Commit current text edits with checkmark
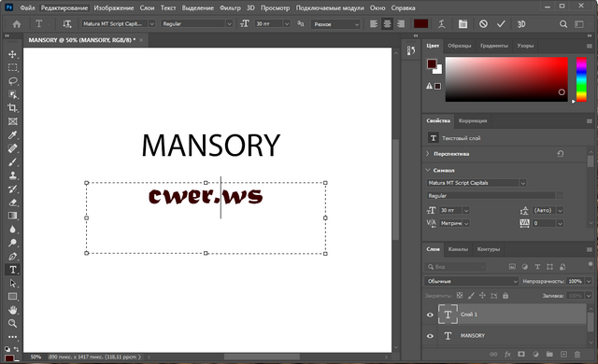This screenshot has height=364, width=598. 501,24
